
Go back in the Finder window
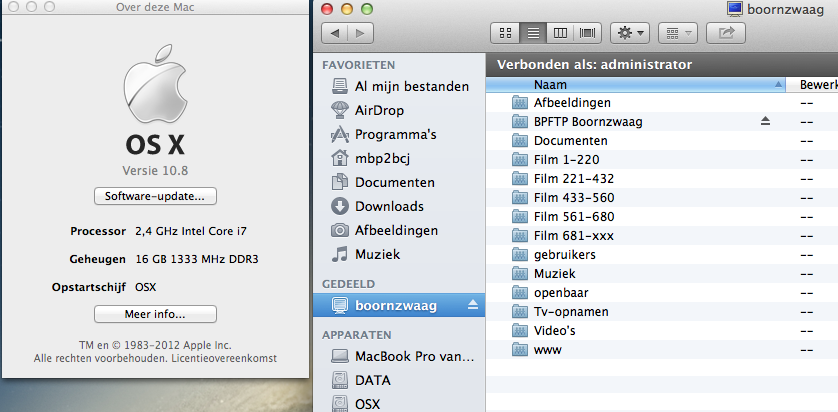point(335,33)
